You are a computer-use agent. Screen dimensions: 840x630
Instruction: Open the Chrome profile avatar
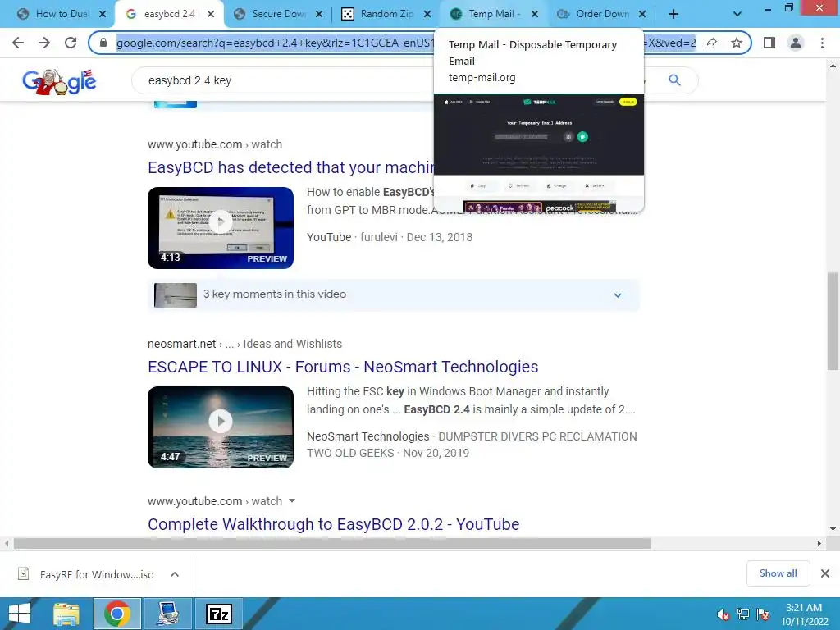tap(796, 43)
